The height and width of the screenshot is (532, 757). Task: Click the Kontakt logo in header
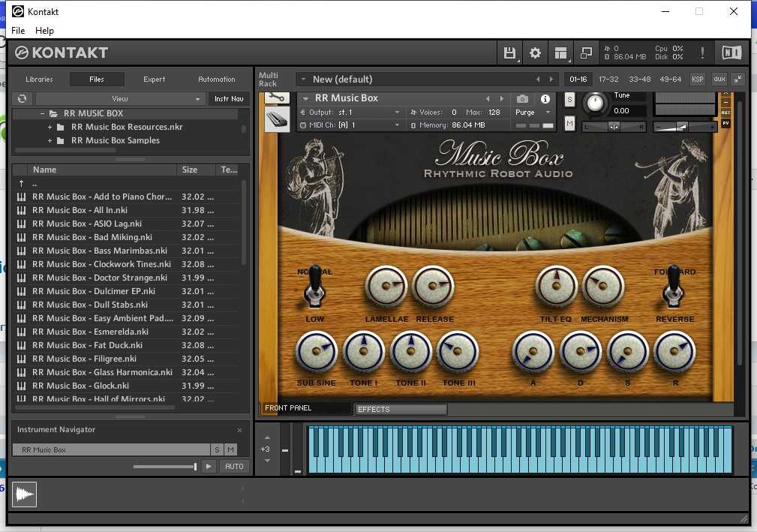[62, 53]
